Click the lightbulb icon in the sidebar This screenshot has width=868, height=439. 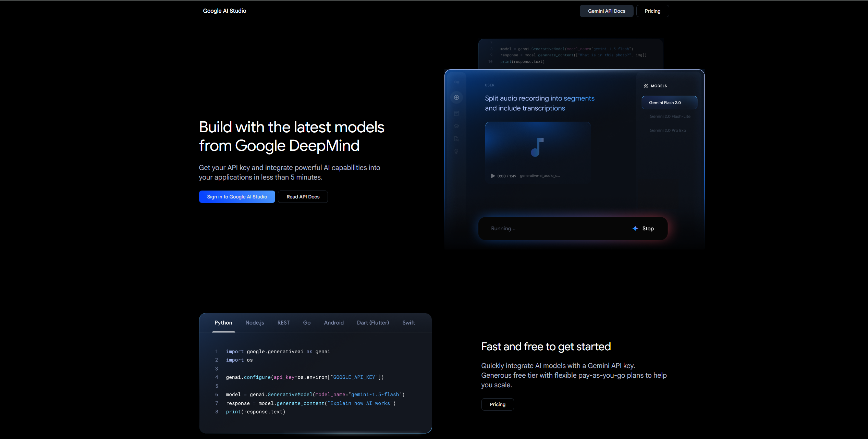[x=456, y=151]
